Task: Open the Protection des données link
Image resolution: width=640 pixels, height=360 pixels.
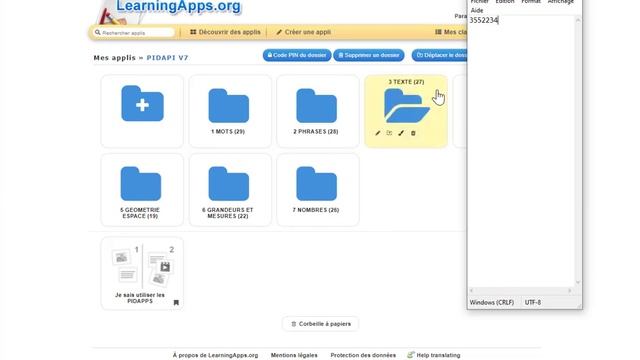Action: click(x=363, y=355)
